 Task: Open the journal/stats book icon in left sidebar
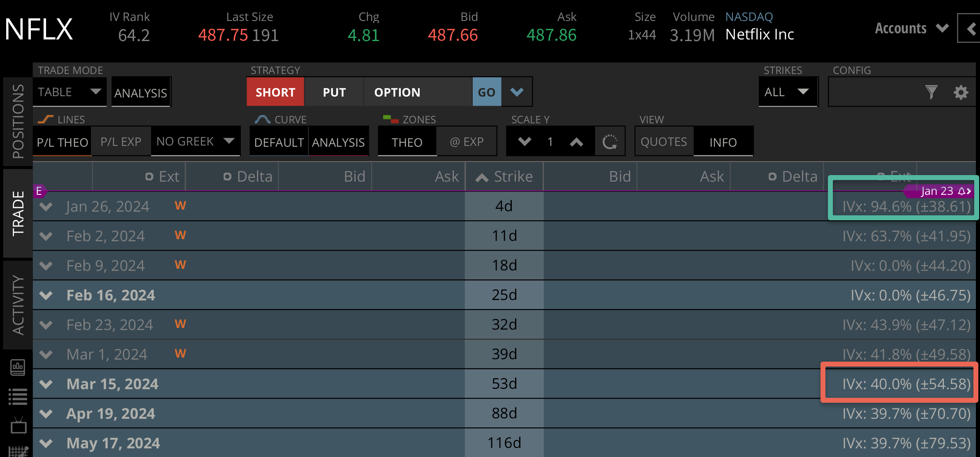tap(17, 368)
